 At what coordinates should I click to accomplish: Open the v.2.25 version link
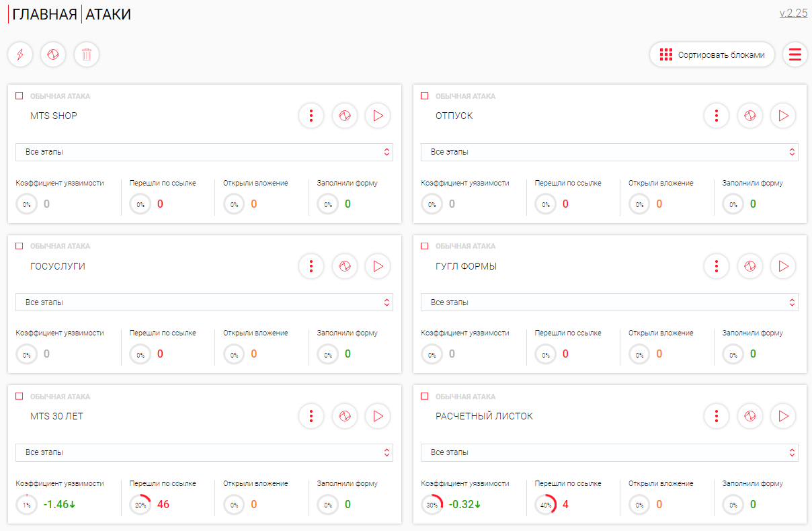(x=793, y=13)
